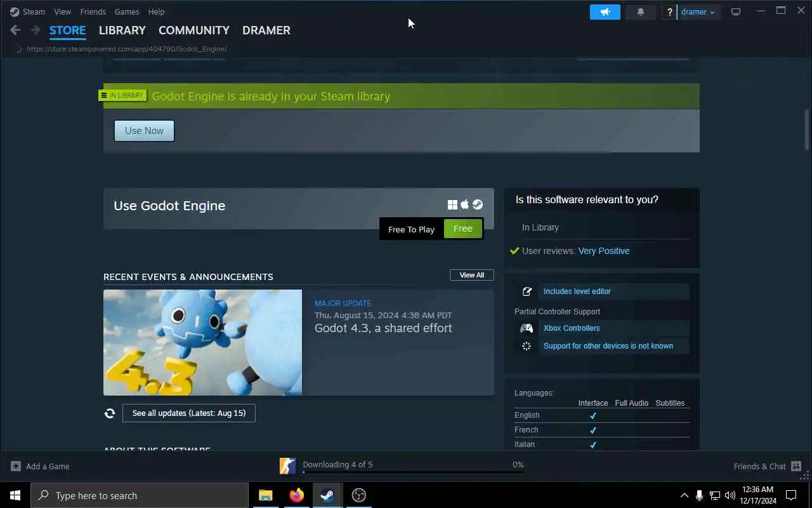Open the Friends menu

point(93,11)
